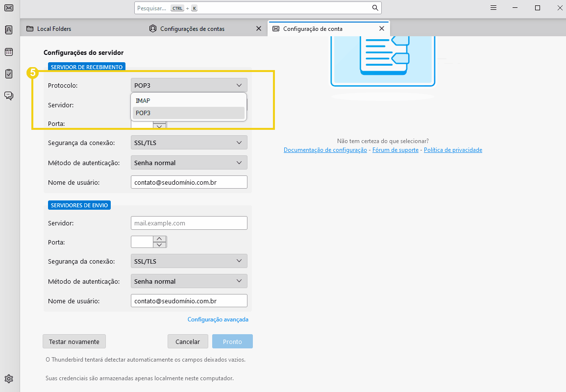Open Thunderbird Settings via the gear icon
566x392 pixels.
pyautogui.click(x=8, y=378)
